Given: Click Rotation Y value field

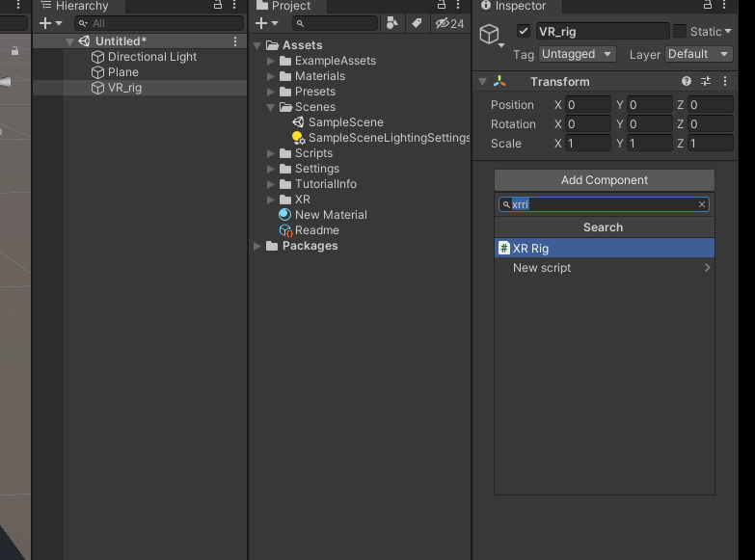Looking at the screenshot, I should [x=650, y=124].
